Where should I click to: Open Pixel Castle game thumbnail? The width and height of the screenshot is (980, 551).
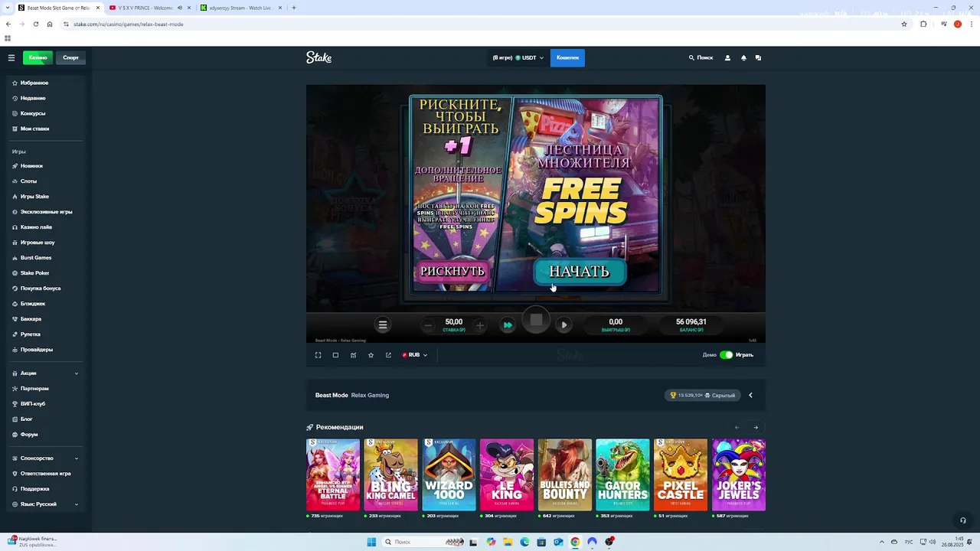[x=681, y=474]
